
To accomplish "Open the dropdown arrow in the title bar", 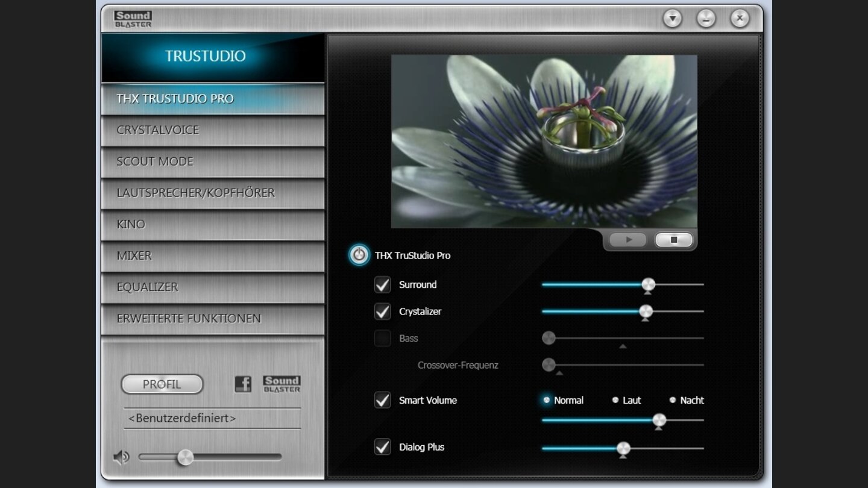I will pyautogui.click(x=673, y=19).
